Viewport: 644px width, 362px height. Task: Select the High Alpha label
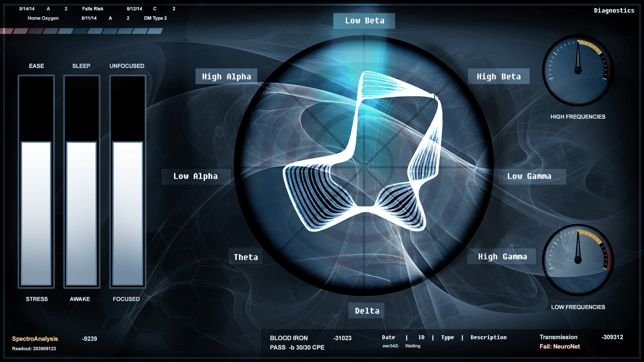pos(226,76)
